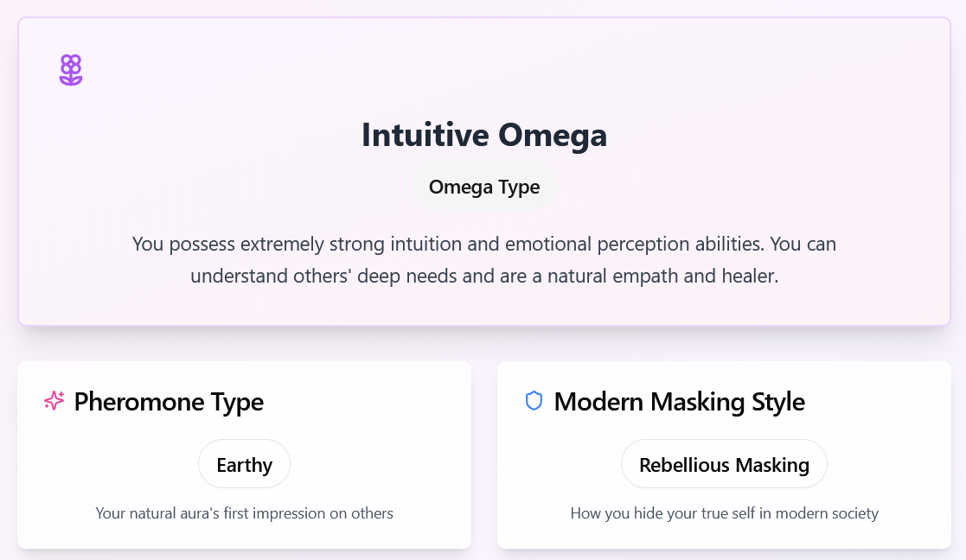
Task: Click the 'How you hide your true self' caption
Action: pos(724,513)
